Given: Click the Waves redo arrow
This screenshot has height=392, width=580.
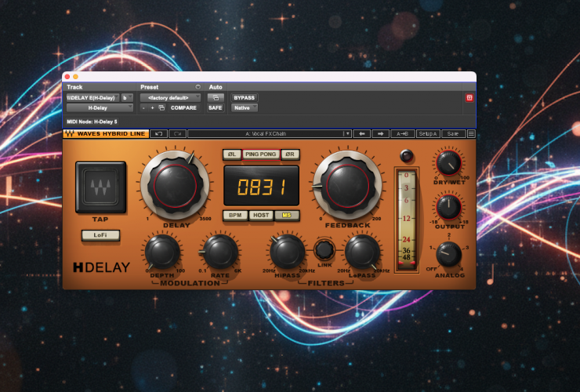Looking at the screenshot, I should (x=178, y=133).
